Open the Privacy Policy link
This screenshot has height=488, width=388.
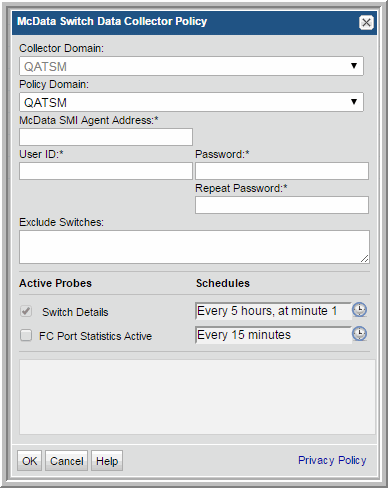pos(332,460)
